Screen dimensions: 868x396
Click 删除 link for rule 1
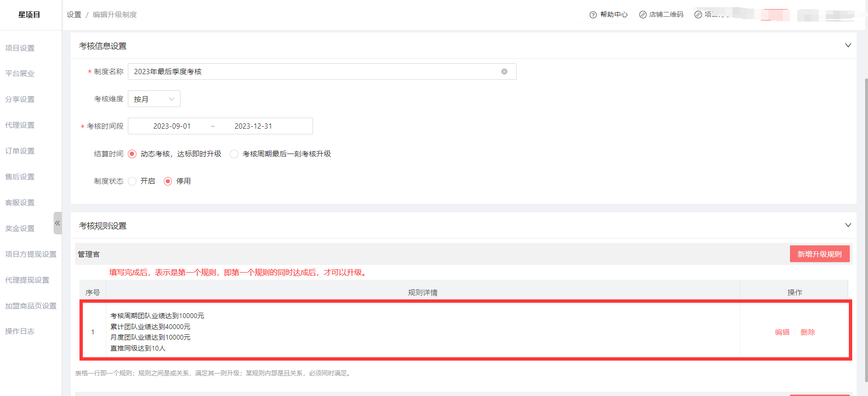807,332
